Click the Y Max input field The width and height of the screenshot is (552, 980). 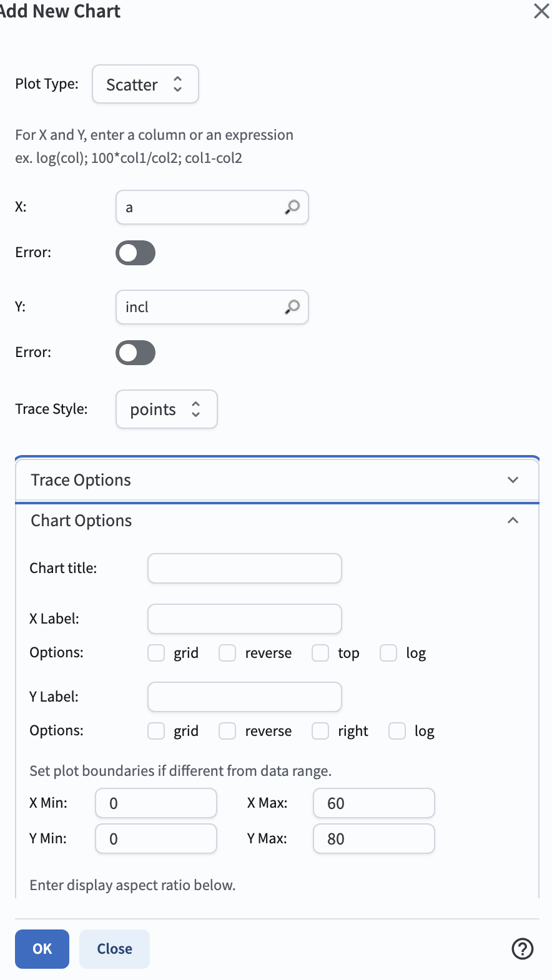click(374, 839)
